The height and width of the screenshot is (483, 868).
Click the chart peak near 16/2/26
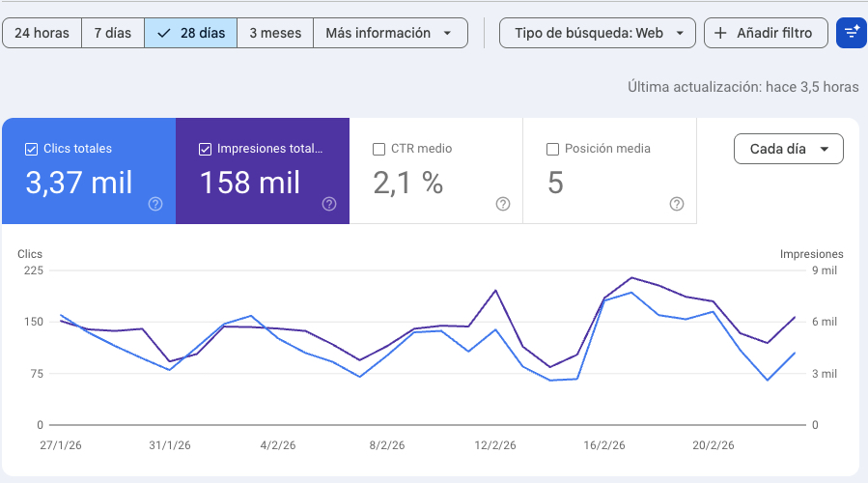[x=631, y=278]
